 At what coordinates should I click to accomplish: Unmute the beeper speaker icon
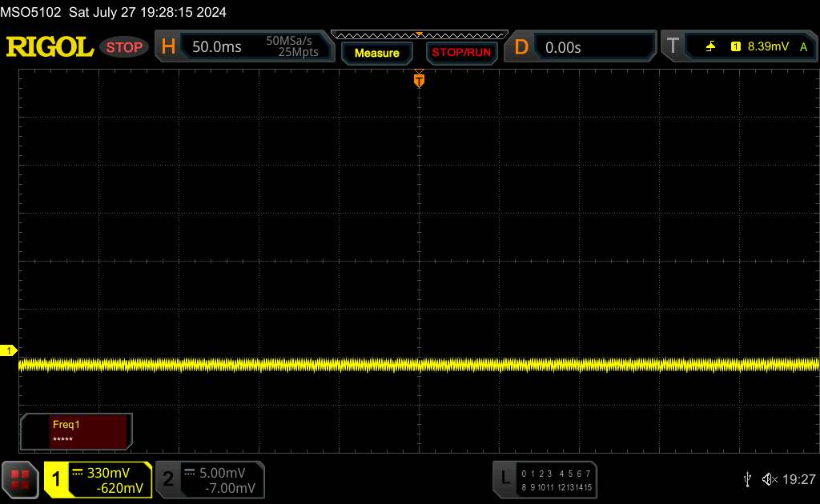[769, 479]
